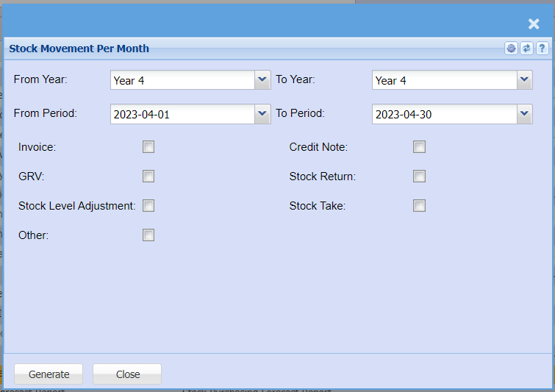Image resolution: width=555 pixels, height=392 pixels.
Task: Click the refresh arrows icon
Action: click(x=526, y=49)
